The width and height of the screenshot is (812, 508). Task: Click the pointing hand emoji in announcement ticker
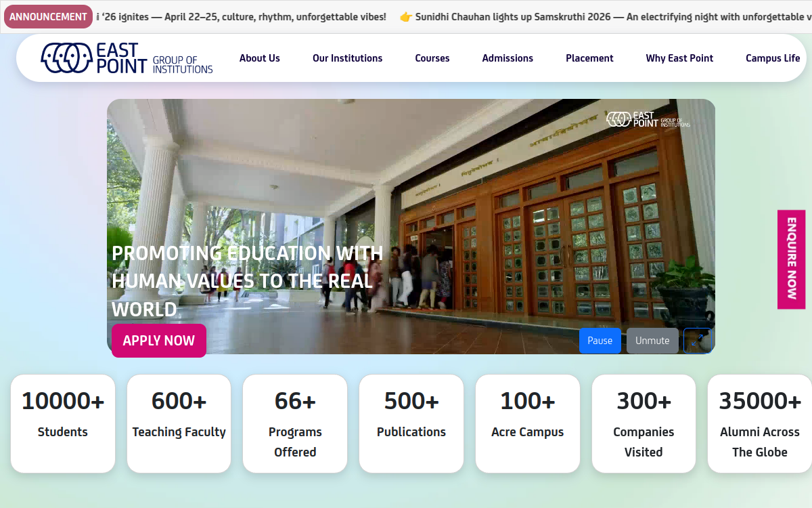pyautogui.click(x=406, y=17)
